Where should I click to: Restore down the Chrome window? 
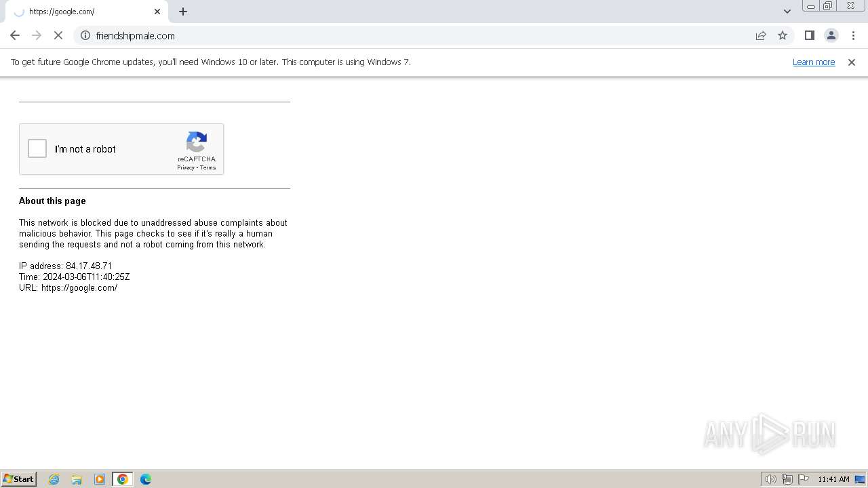[828, 6]
